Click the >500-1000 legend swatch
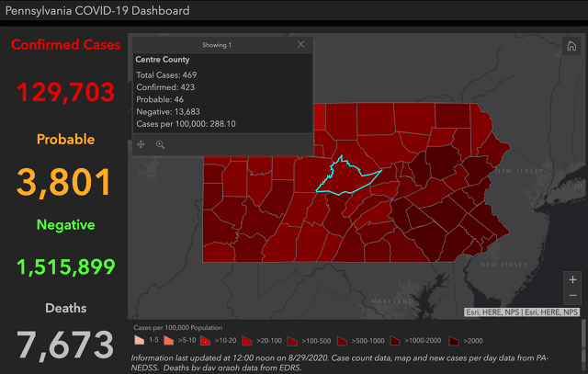This screenshot has height=374, width=588. (342, 341)
